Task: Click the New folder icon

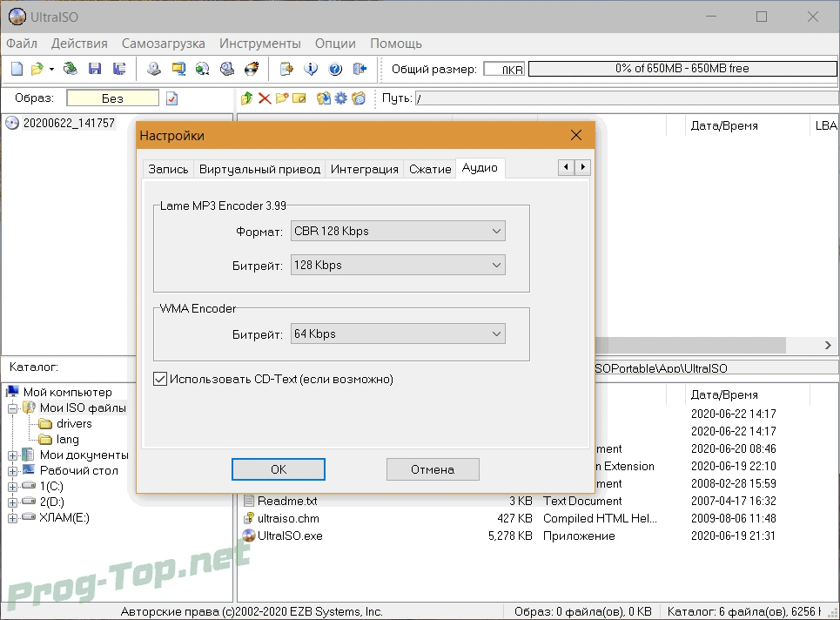Action: [282, 98]
